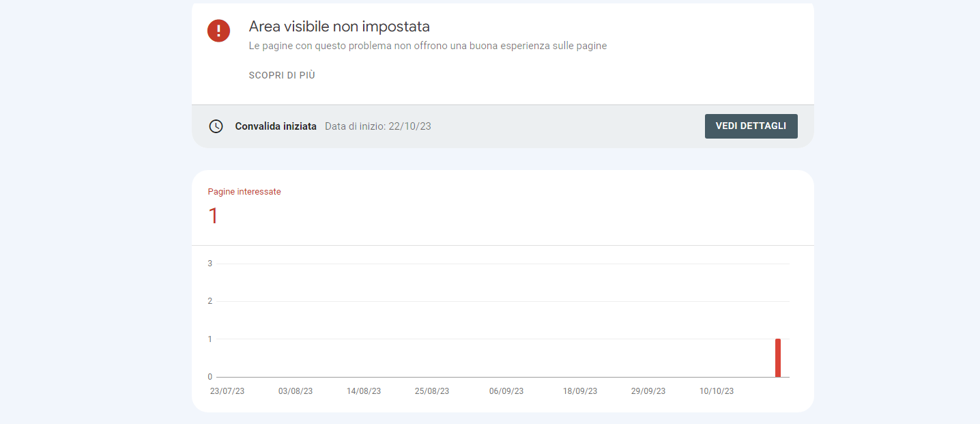The width and height of the screenshot is (980, 424).
Task: Click the Convalida iniziata status label
Action: tap(276, 126)
